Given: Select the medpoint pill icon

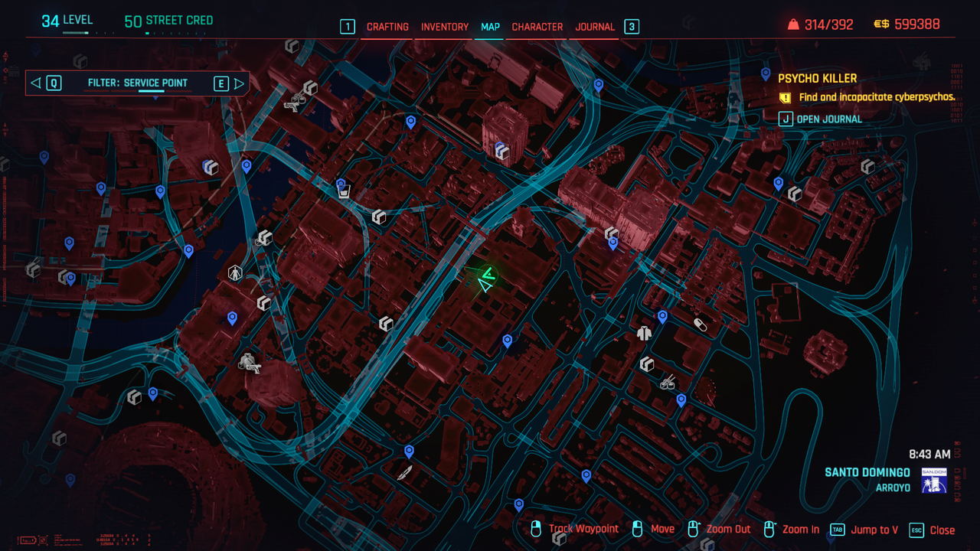Looking at the screenshot, I should (x=700, y=324).
